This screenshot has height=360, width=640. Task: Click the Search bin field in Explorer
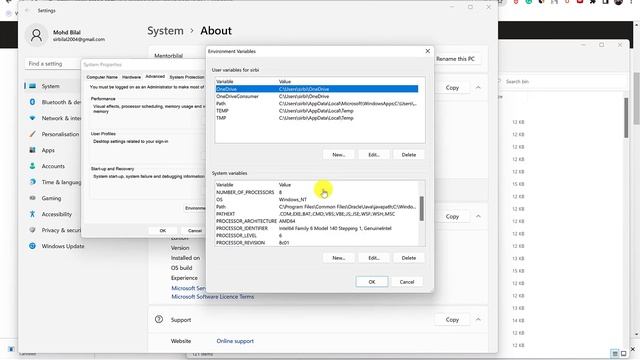(x=561, y=82)
